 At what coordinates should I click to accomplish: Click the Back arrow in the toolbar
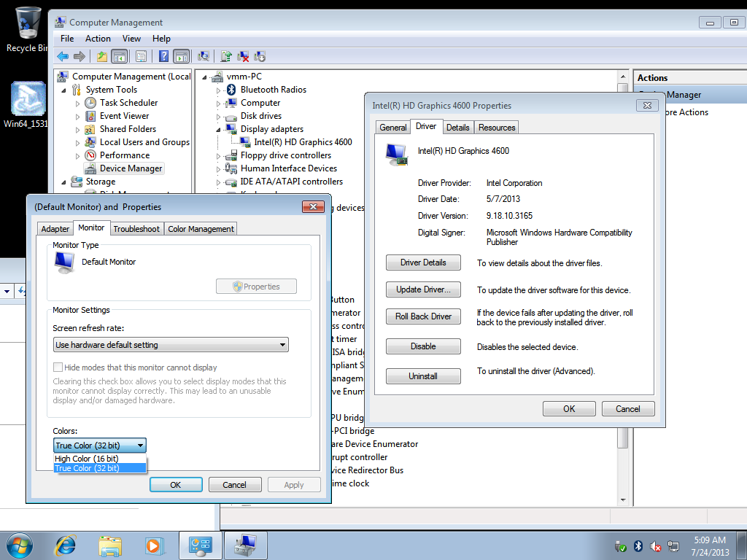tap(63, 56)
